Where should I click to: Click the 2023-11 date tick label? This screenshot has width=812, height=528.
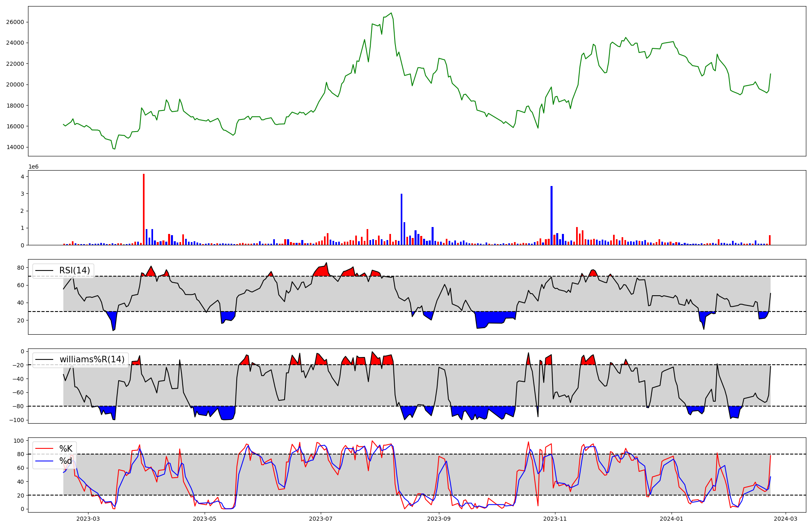pos(555,519)
